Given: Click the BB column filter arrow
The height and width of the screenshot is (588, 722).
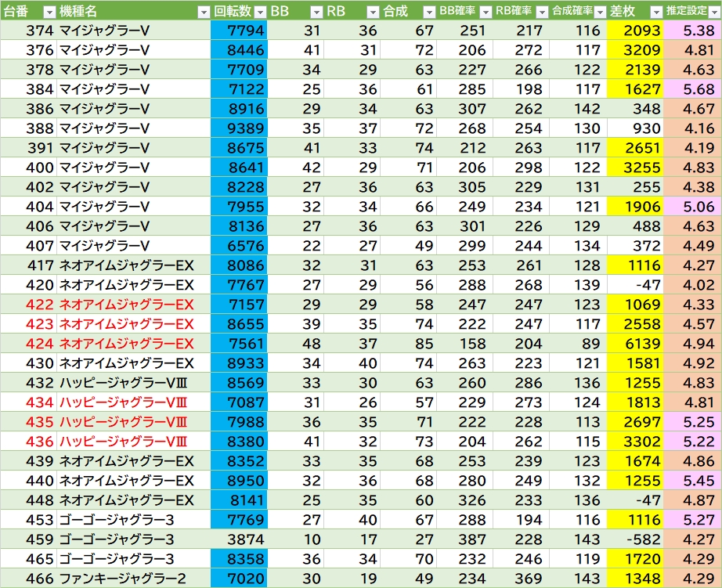Looking at the screenshot, I should tap(316, 11).
